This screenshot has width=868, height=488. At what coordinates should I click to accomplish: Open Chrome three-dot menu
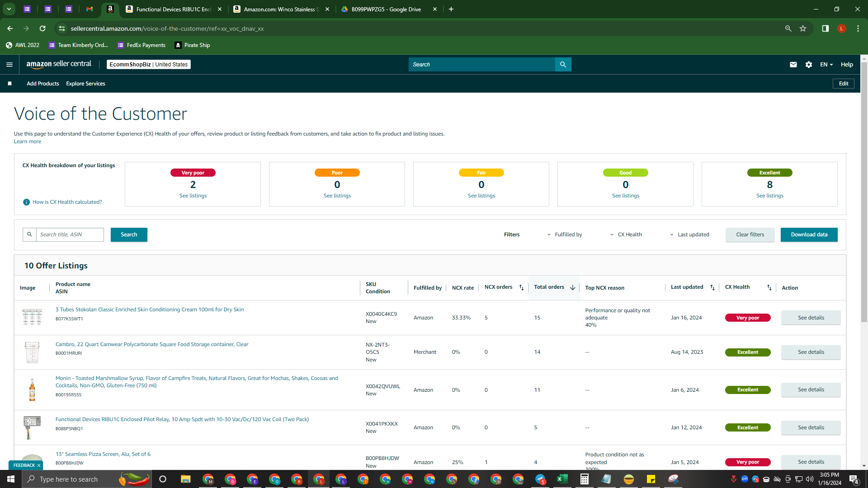pos(858,28)
